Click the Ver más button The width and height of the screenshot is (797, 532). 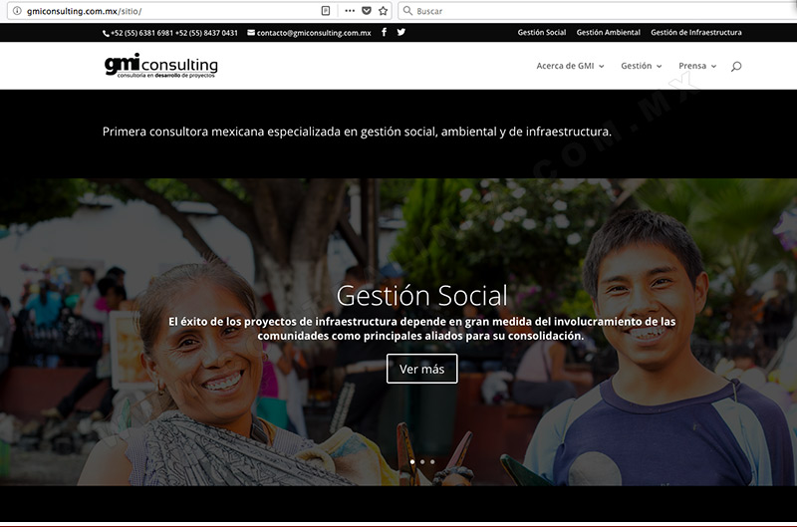tap(421, 369)
